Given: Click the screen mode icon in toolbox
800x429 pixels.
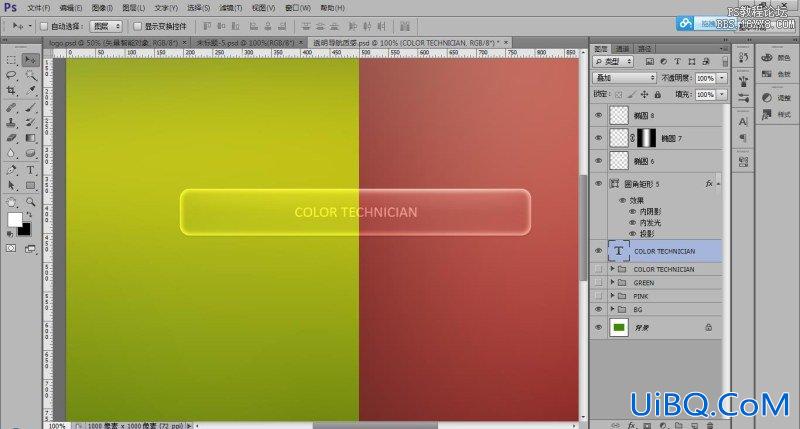Looking at the screenshot, I should [31, 248].
